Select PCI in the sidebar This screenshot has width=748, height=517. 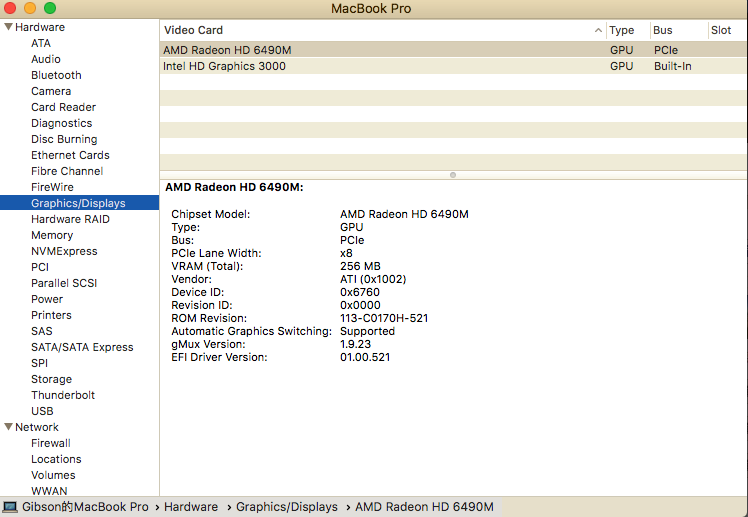tap(40, 267)
